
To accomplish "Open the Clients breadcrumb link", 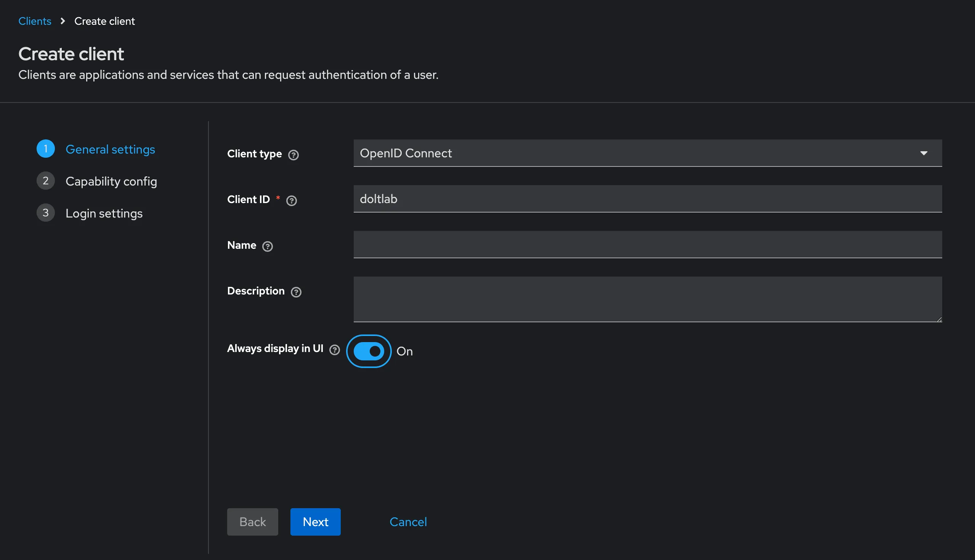I will click(x=35, y=21).
